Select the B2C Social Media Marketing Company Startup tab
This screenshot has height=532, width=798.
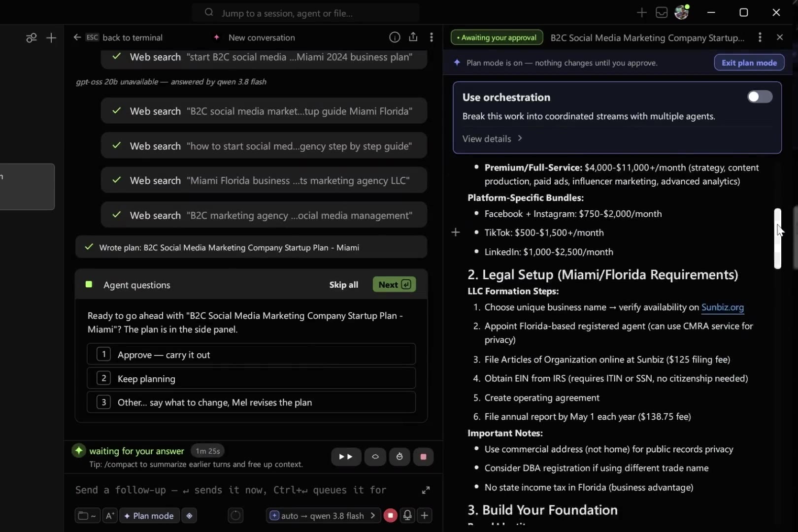click(x=647, y=38)
